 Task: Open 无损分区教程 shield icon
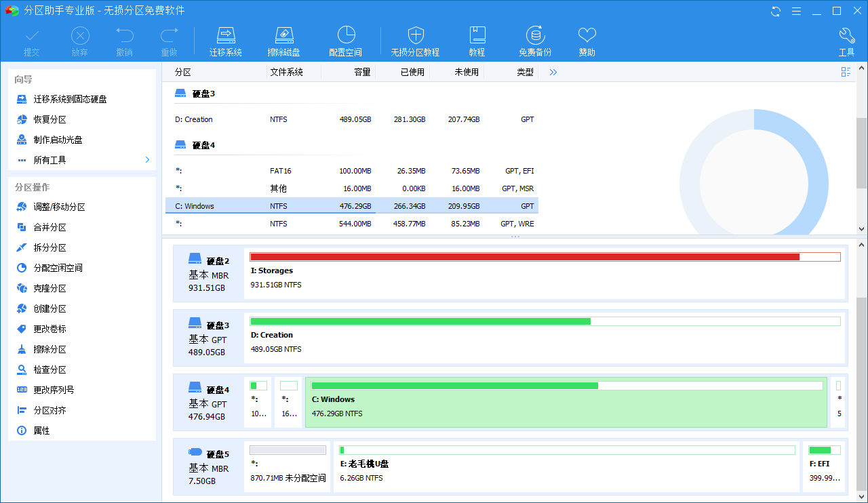coord(415,35)
